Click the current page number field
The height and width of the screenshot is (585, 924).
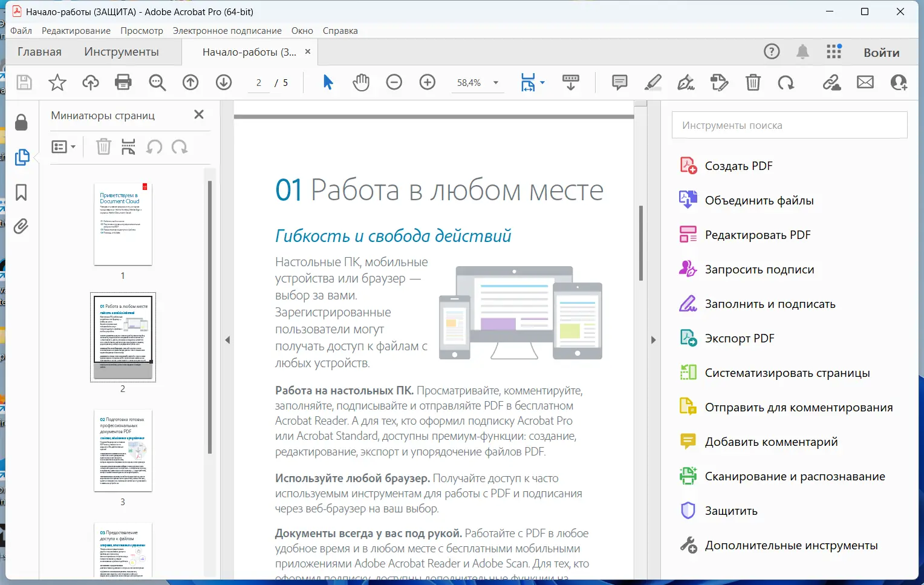(259, 83)
